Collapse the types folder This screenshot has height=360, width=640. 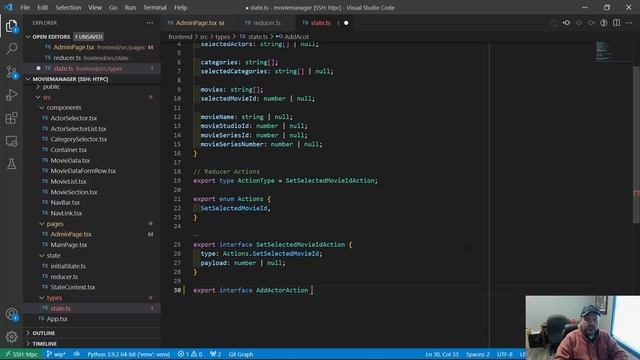[x=54, y=298]
